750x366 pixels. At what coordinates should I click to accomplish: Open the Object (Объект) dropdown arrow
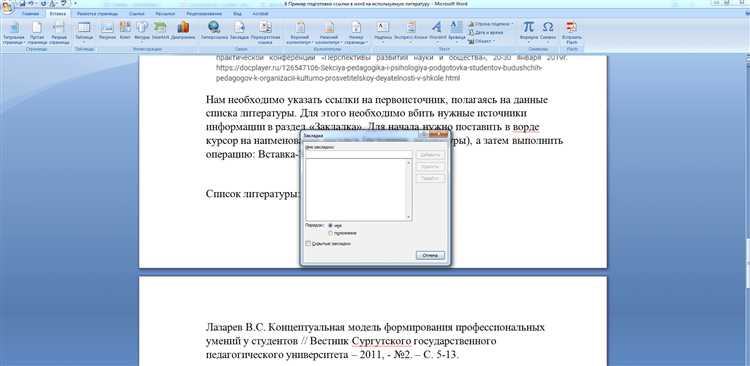pos(494,41)
